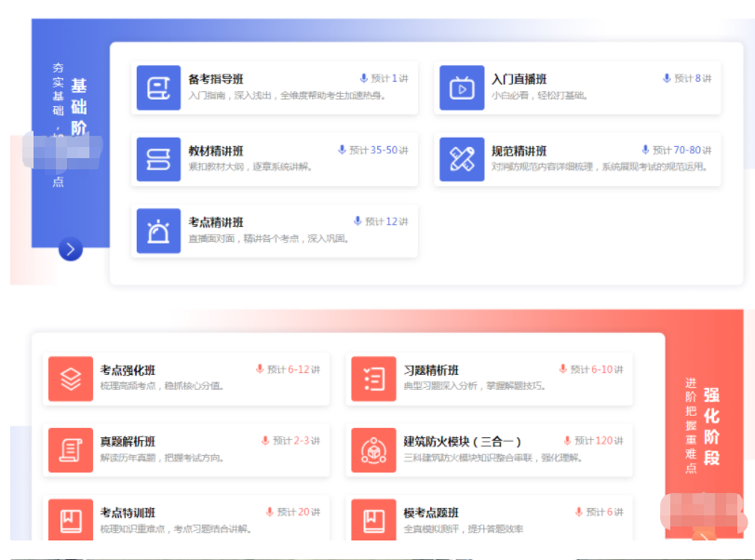Click the 备考指导班 blue book icon
This screenshot has width=755, height=560.
pyautogui.click(x=158, y=87)
